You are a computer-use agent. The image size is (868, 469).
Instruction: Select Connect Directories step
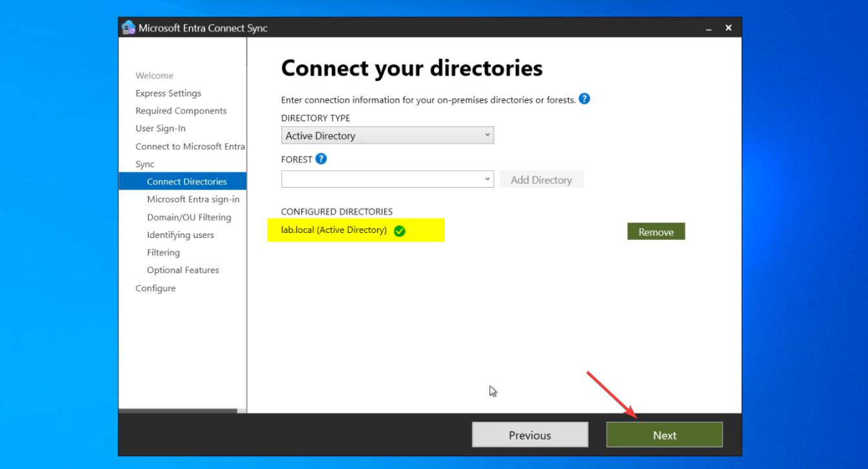(183, 182)
